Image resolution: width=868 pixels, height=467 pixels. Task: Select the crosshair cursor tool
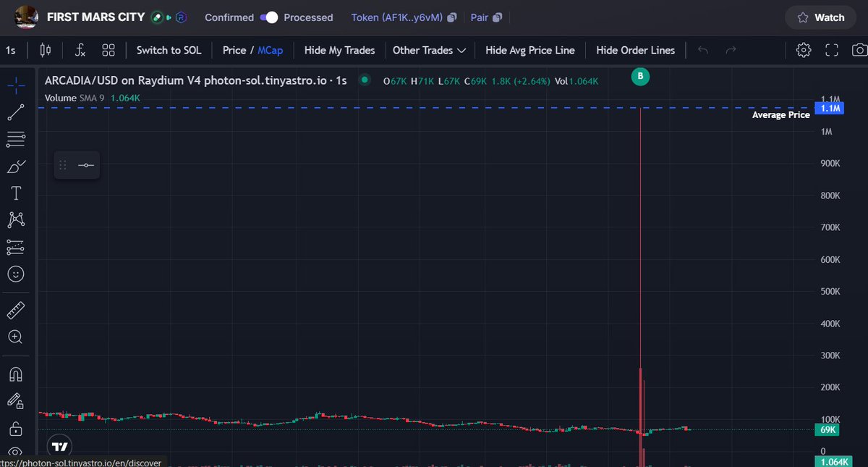16,85
